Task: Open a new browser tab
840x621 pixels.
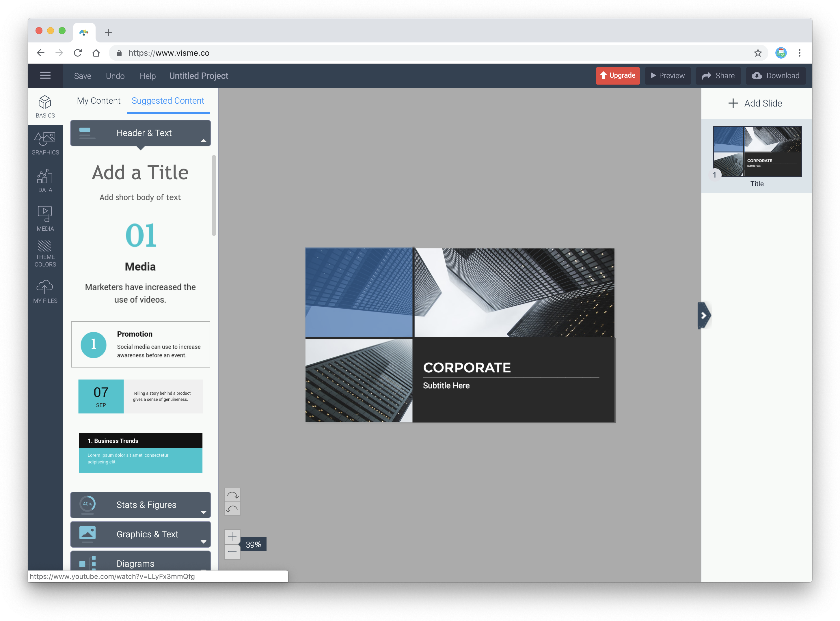Action: tap(108, 33)
